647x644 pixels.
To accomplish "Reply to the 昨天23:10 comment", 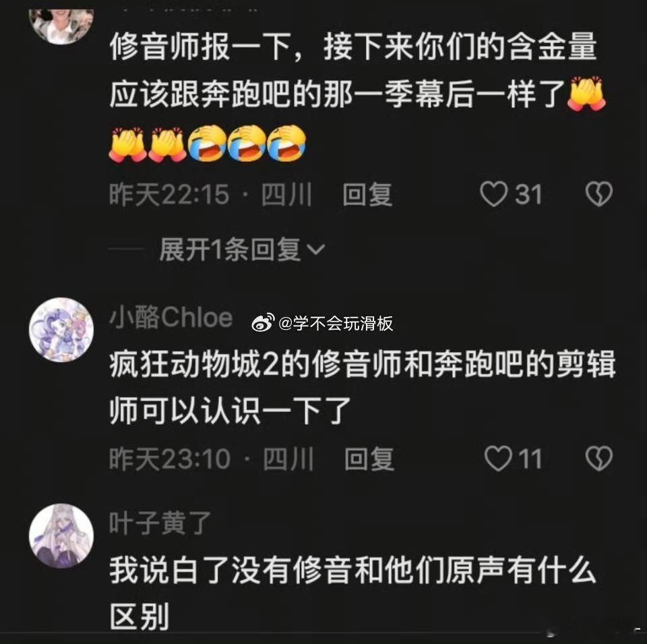I will [369, 459].
